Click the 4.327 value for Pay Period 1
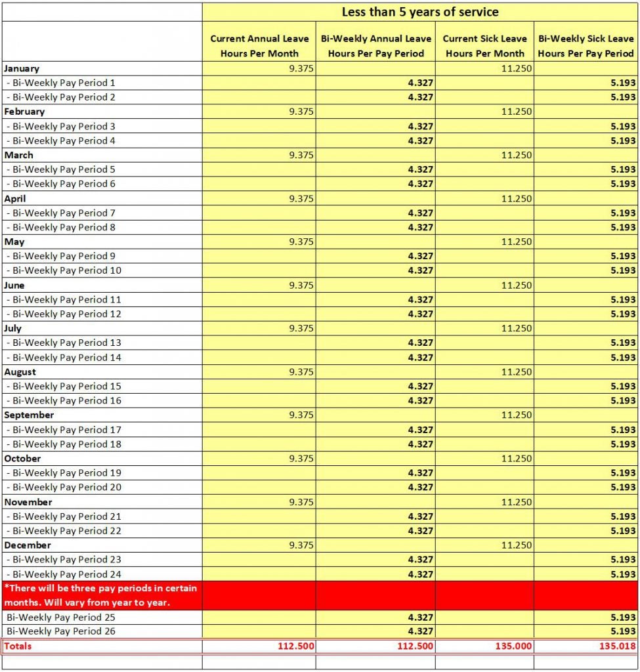Viewport: 640px width, 672px height. (x=421, y=83)
